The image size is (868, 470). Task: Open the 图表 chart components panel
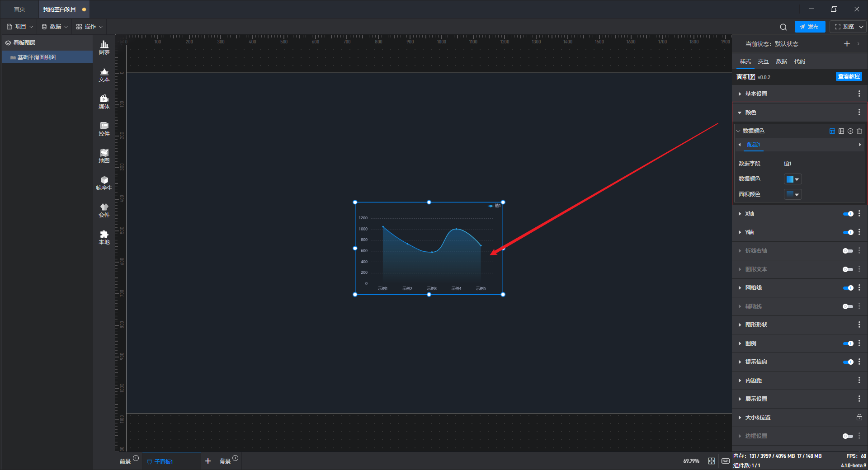click(104, 47)
